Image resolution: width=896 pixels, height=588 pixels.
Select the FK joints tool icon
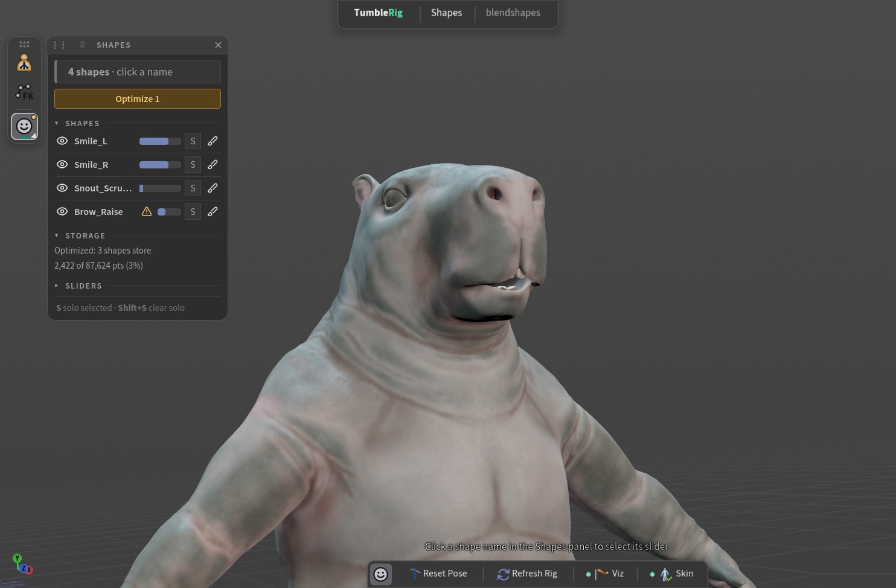(24, 92)
